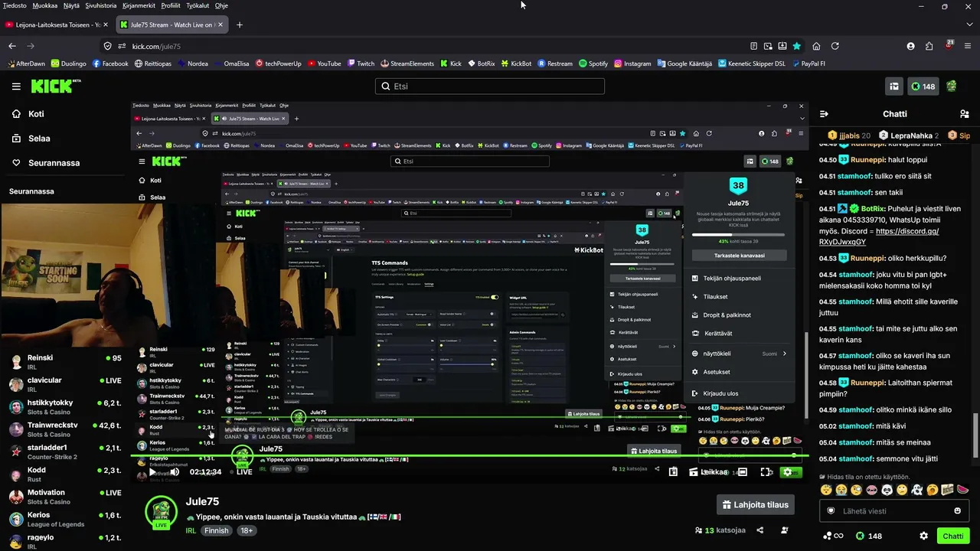The image size is (980, 551).
Task: Close the Jule75 Stream tab
Action: click(221, 24)
